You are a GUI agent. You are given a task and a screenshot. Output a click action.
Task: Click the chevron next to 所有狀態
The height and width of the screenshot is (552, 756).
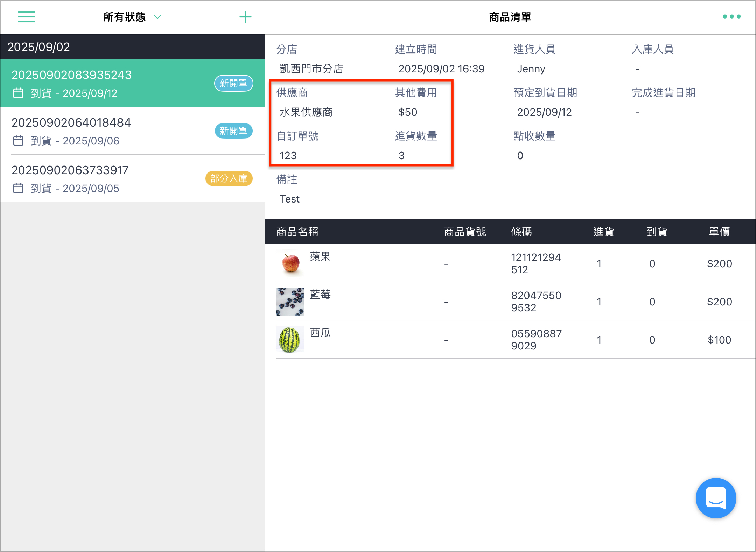point(157,17)
